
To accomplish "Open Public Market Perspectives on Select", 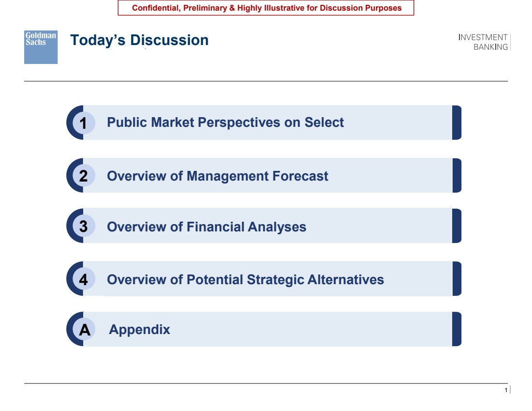I will pos(225,122).
